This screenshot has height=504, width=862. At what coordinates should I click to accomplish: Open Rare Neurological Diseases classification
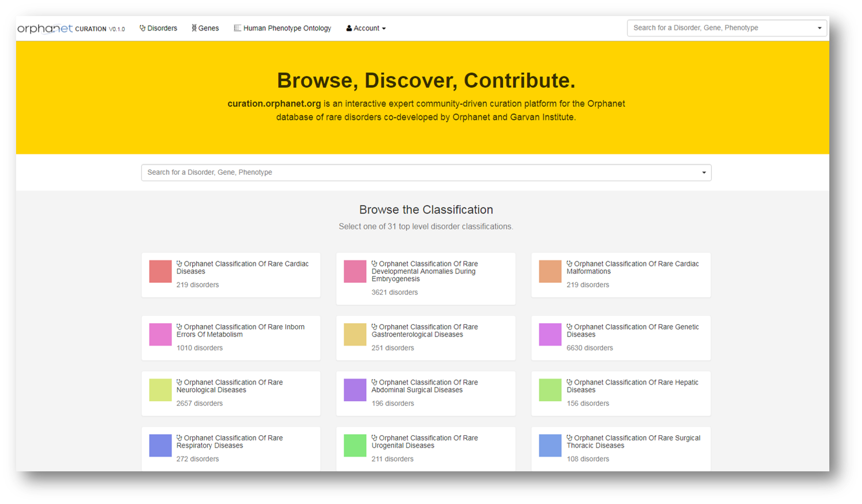230,386
